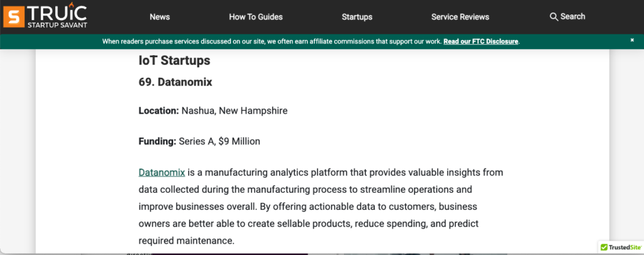Open the Service Reviews menu

point(460,17)
